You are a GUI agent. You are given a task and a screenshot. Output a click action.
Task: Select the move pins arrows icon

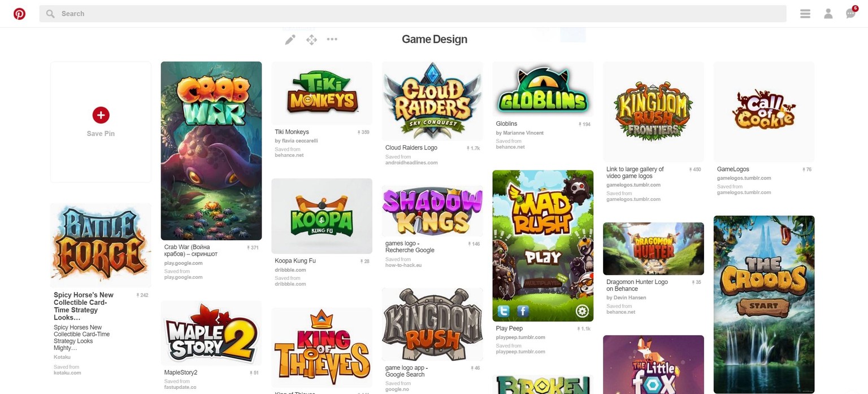coord(311,40)
